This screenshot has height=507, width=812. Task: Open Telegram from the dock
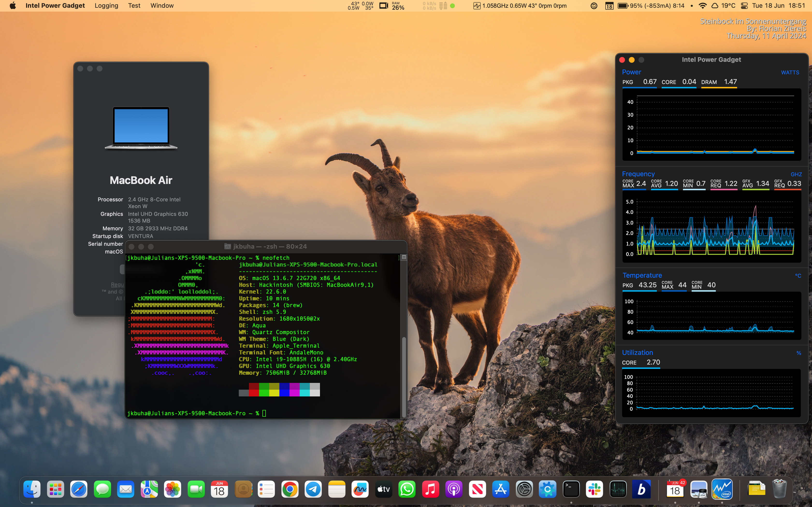(x=313, y=490)
